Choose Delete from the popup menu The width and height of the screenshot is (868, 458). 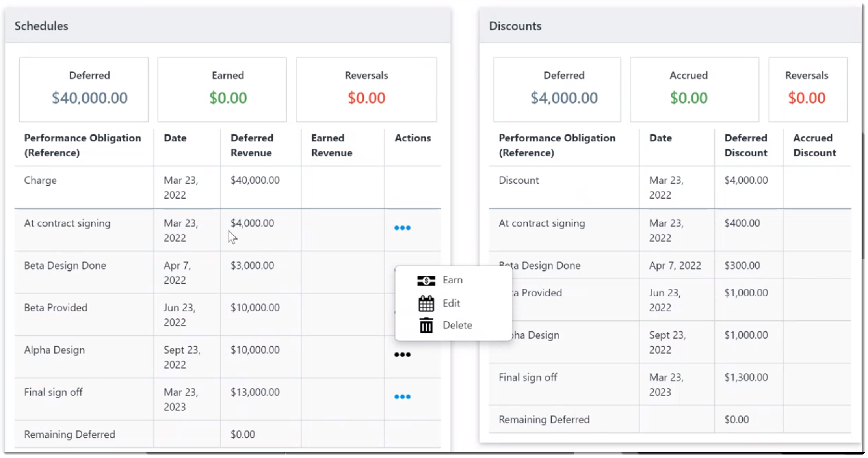click(457, 325)
